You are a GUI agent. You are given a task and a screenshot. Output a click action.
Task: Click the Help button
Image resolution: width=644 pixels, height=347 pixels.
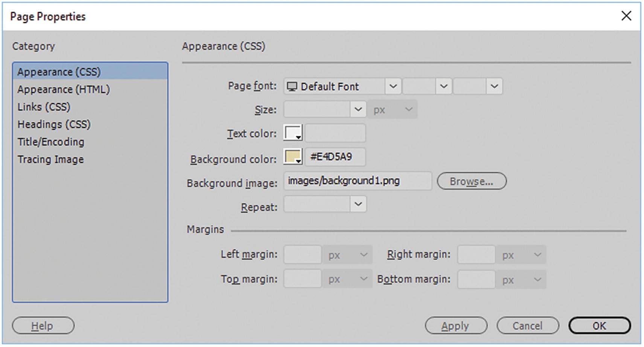pyautogui.click(x=43, y=326)
